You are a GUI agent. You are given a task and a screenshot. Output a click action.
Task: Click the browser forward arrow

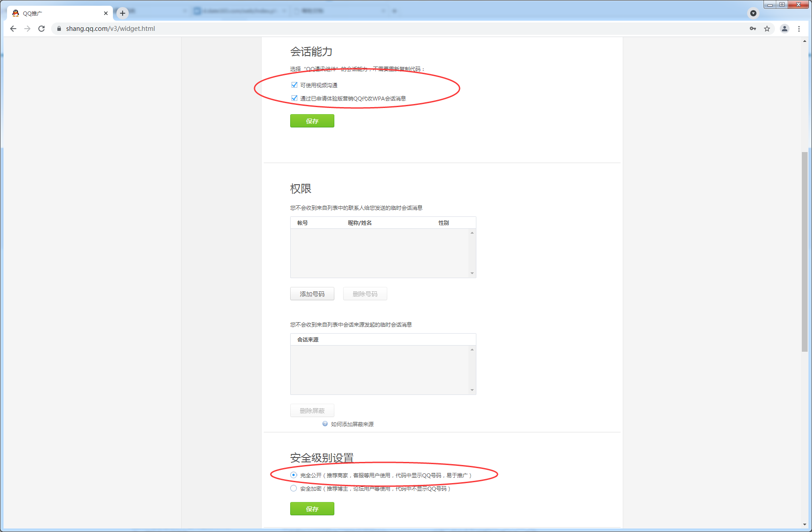(x=27, y=29)
